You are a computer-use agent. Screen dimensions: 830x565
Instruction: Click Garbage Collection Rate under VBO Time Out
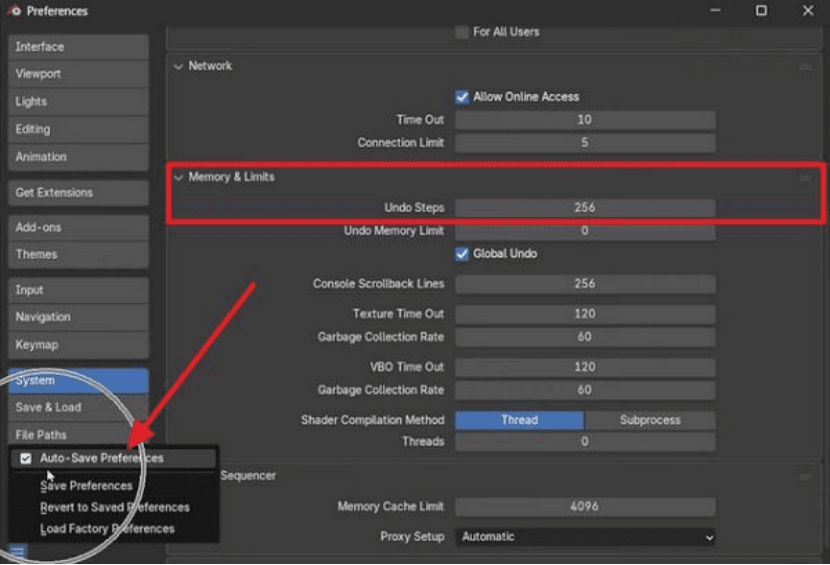click(585, 390)
